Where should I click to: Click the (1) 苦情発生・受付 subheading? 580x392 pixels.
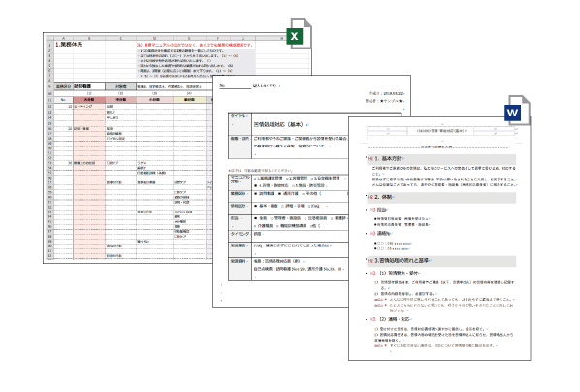coord(399,273)
